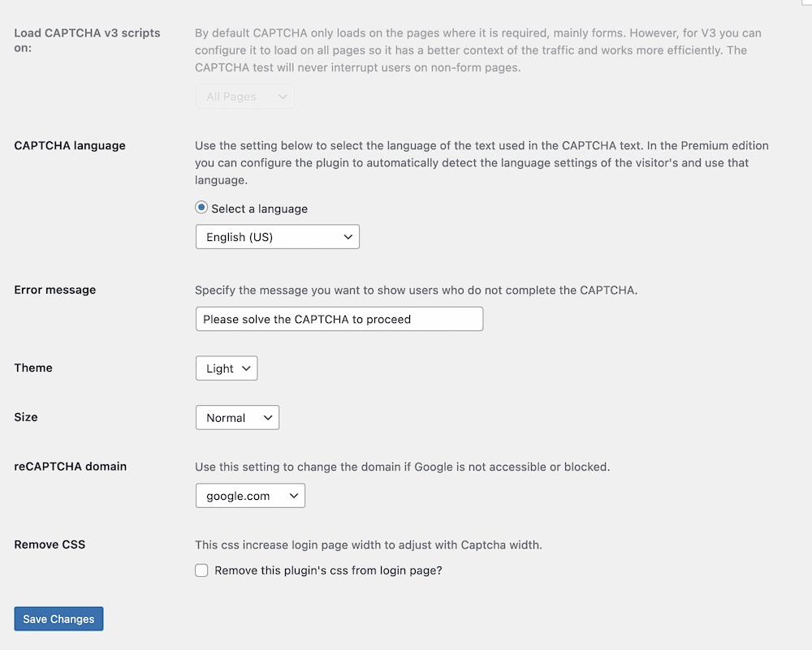This screenshot has height=650, width=812.
Task: Select the 'Select a language' radio button
Action: click(x=201, y=208)
